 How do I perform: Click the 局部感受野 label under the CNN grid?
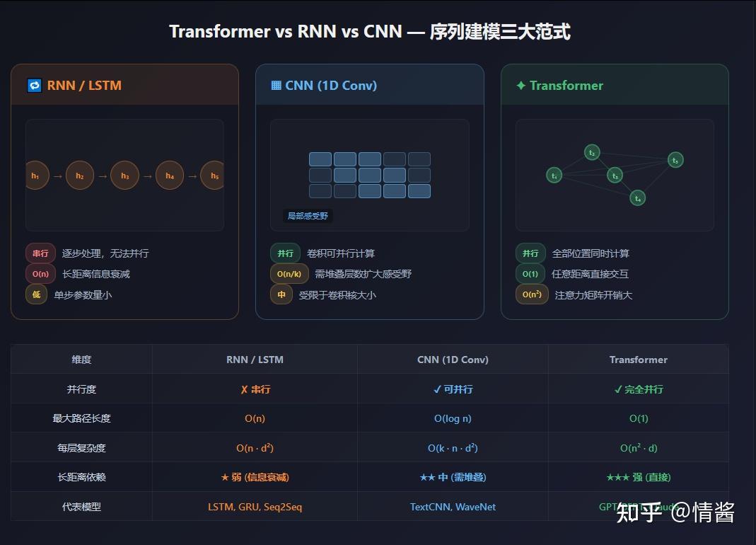click(x=308, y=216)
